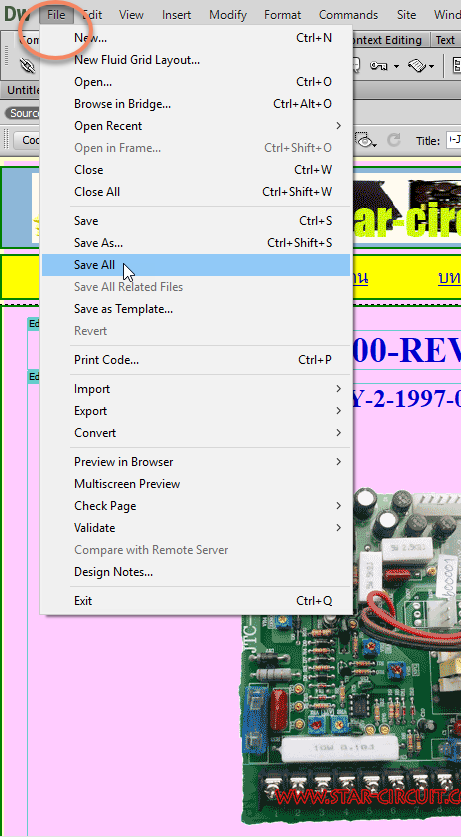Choose Save with Ctrl+S shortcut
This screenshot has width=461, height=838.
pos(196,221)
